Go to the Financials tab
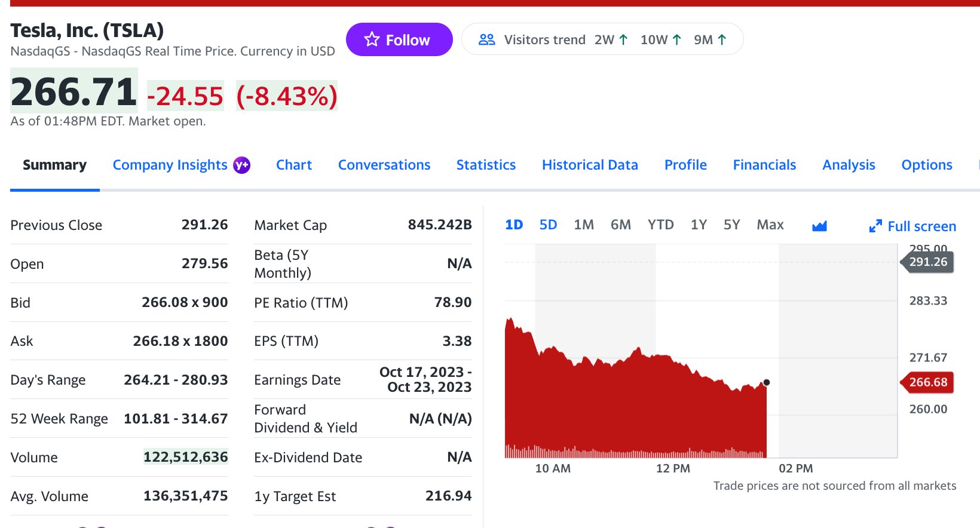 click(764, 165)
